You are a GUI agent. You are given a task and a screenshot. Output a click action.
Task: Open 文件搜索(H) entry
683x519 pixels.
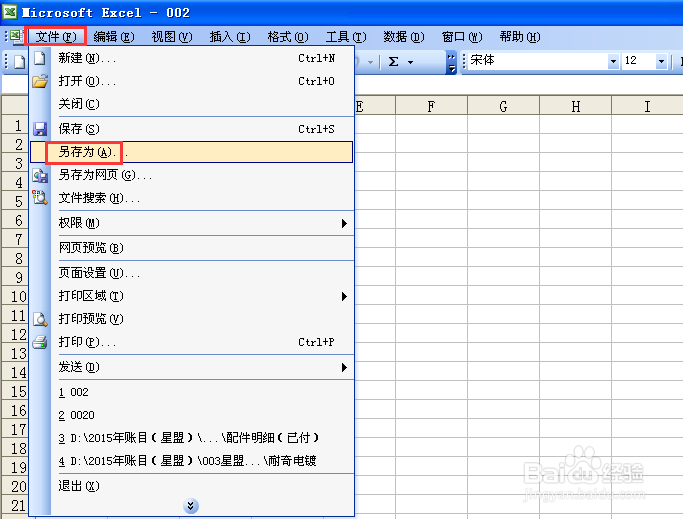pyautogui.click(x=192, y=198)
